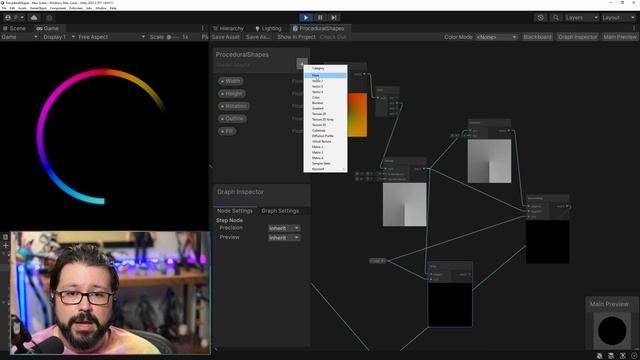Open the Game view mode dropdown
This screenshot has height=360, width=640.
(19, 37)
